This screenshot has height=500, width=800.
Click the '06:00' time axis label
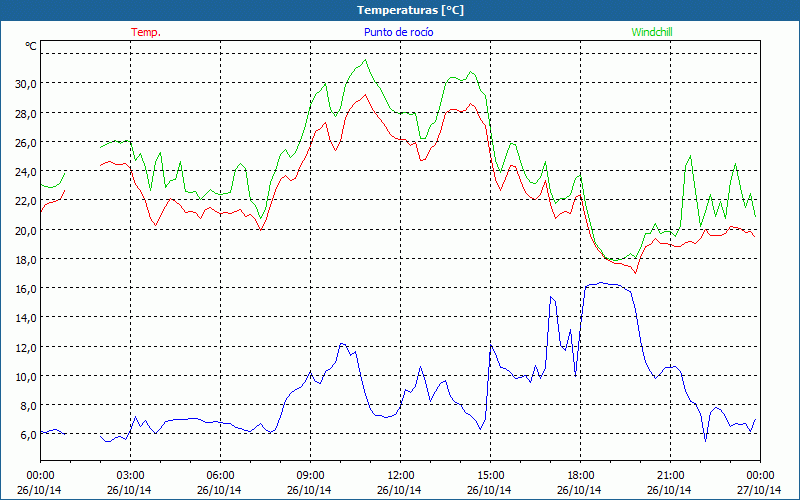(220, 476)
